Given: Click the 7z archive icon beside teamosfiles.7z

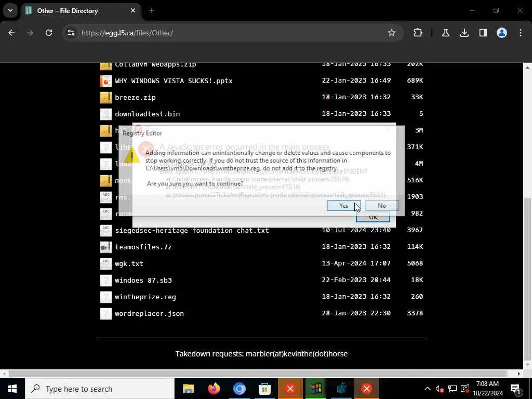Looking at the screenshot, I should pyautogui.click(x=106, y=247).
